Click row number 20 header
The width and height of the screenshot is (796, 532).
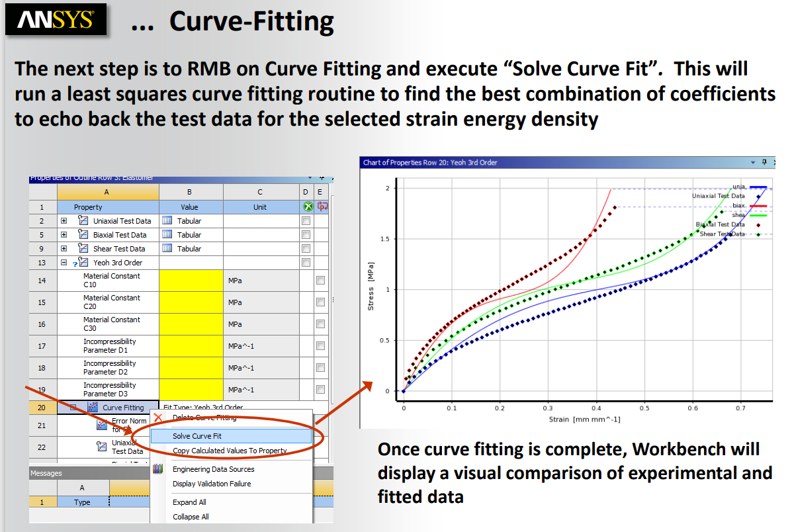pos(43,408)
